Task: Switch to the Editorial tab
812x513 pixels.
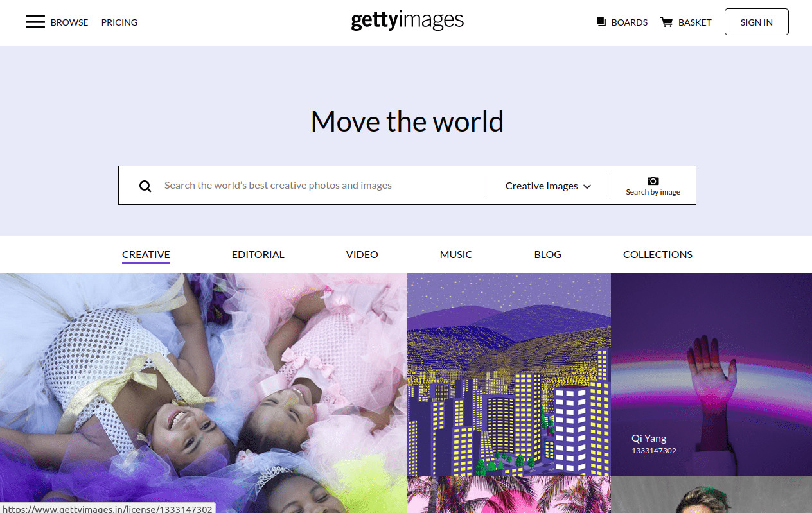Action: click(258, 254)
